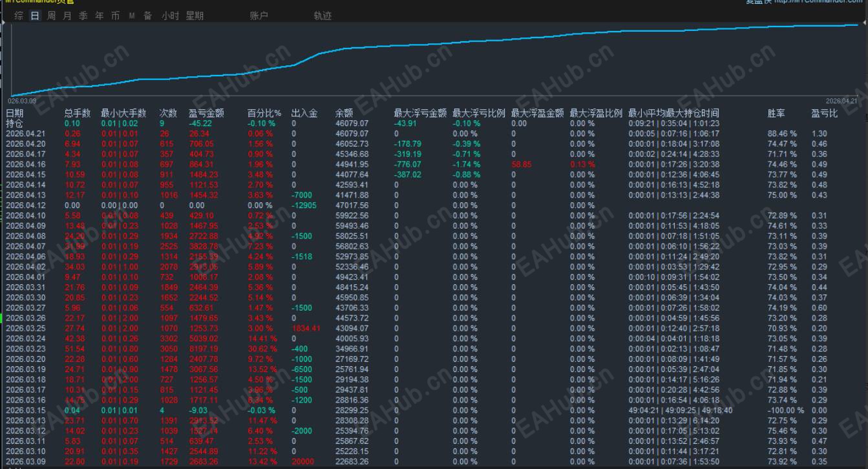This screenshot has height=469, width=868.
Task: Open the 周 weekly statistics tab
Action: pos(51,16)
